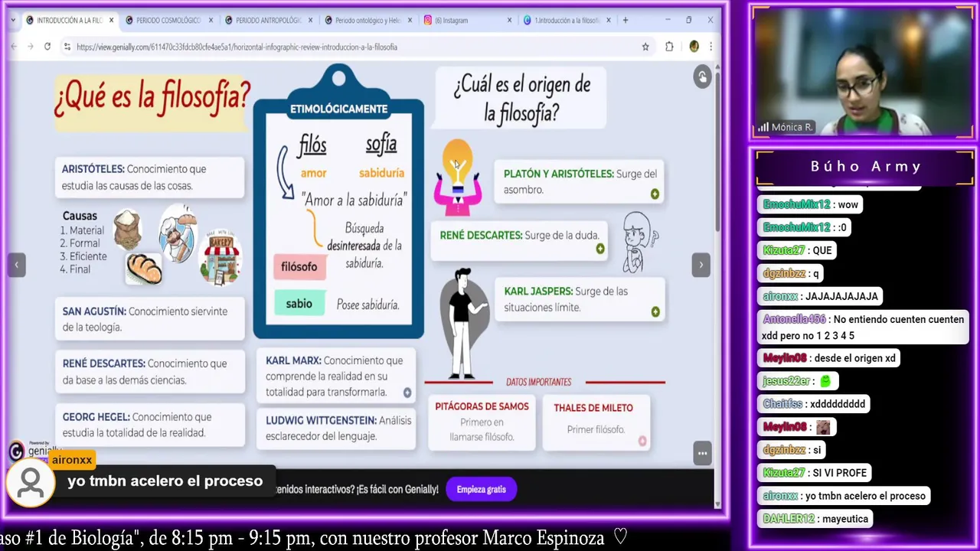Screen dimensions: 980x551
Task: Open the Genially three-dot options button
Action: 702,453
